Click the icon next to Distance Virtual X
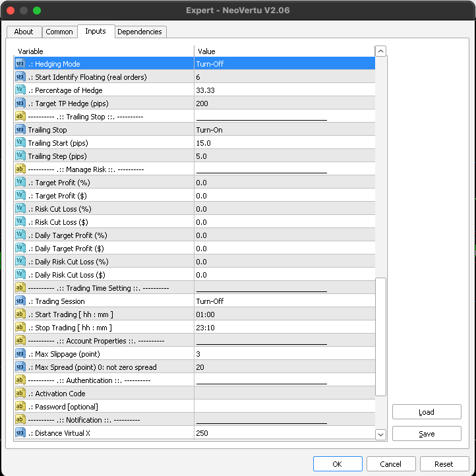The width and height of the screenshot is (476, 476). point(20,433)
